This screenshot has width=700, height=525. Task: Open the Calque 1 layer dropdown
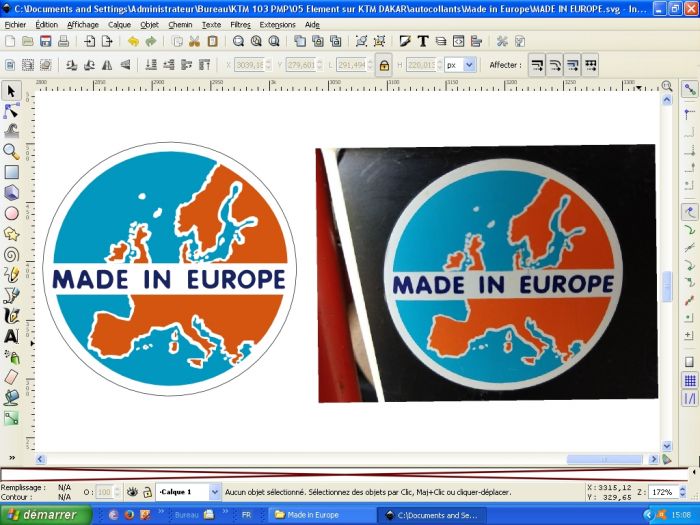[188, 492]
